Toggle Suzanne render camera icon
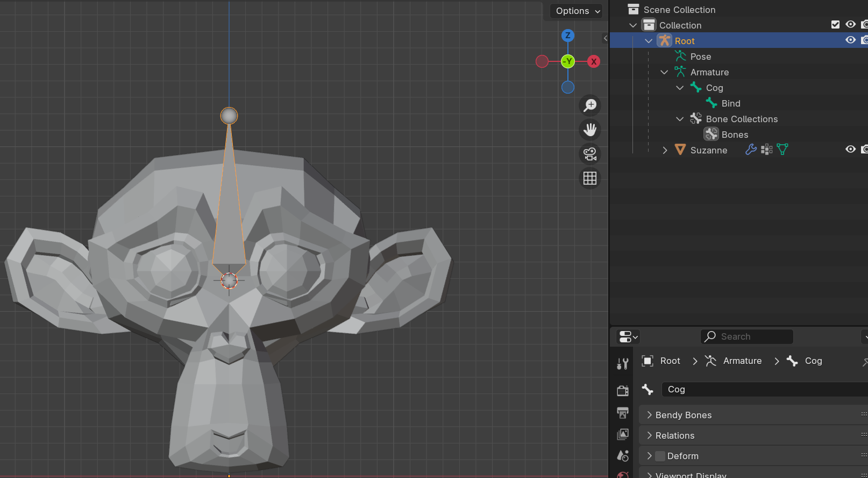 (864, 149)
